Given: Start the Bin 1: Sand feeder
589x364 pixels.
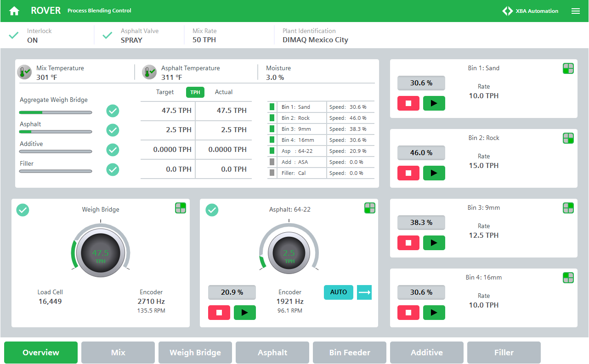Looking at the screenshot, I should click(x=434, y=103).
